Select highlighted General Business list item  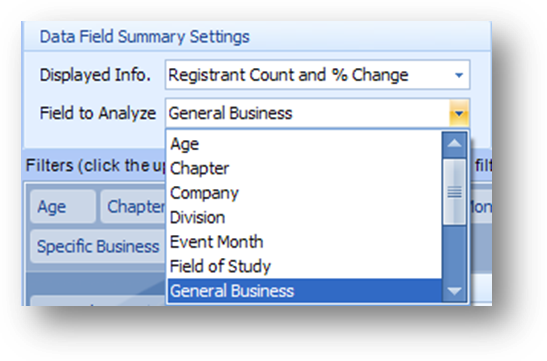(305, 291)
